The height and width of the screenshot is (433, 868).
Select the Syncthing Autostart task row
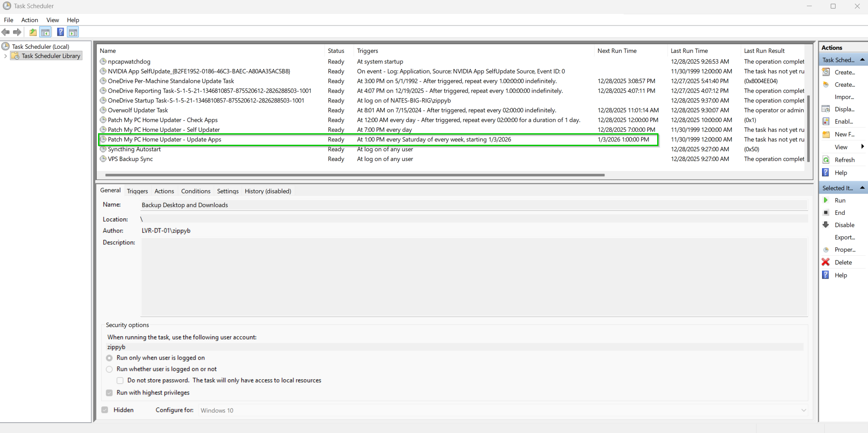(134, 149)
